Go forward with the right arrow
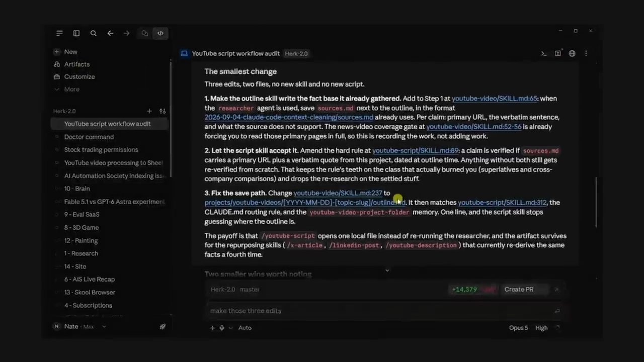This screenshot has height=362, width=644. (x=127, y=33)
